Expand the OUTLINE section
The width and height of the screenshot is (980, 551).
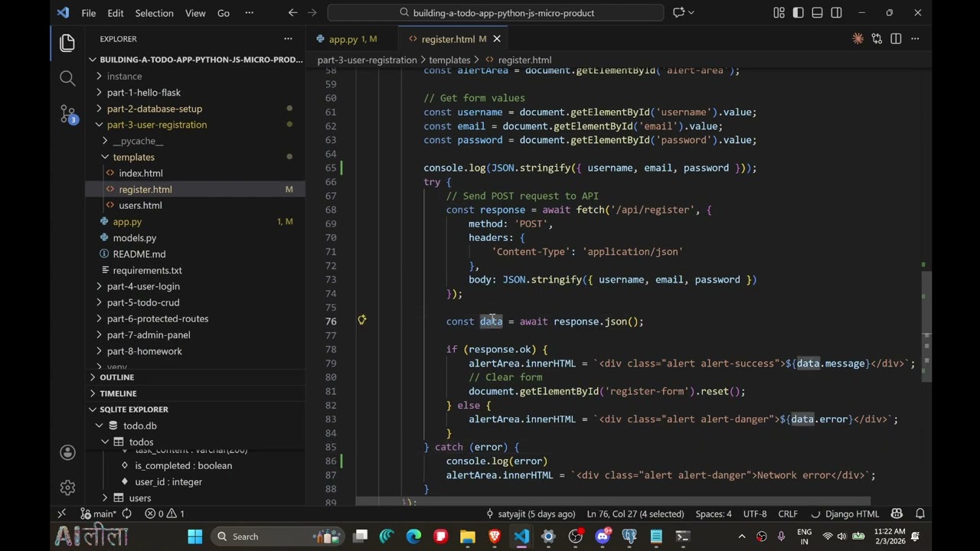pos(93,377)
